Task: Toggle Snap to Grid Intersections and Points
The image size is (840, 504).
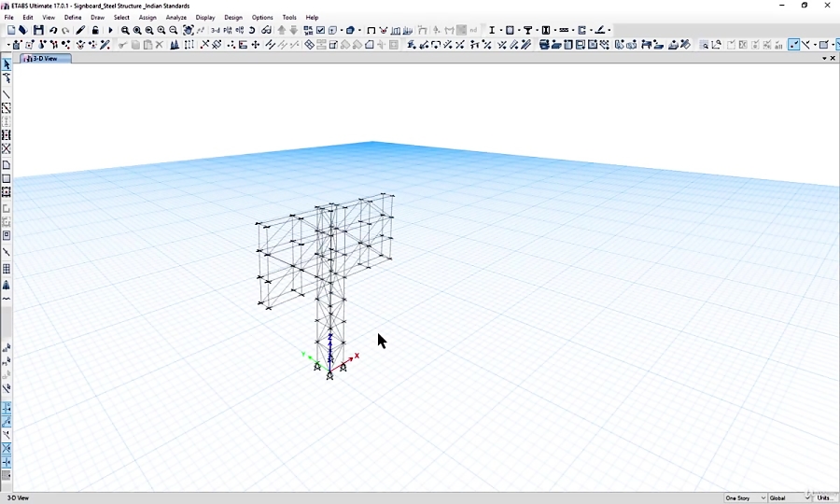Action: pyautogui.click(x=7, y=408)
